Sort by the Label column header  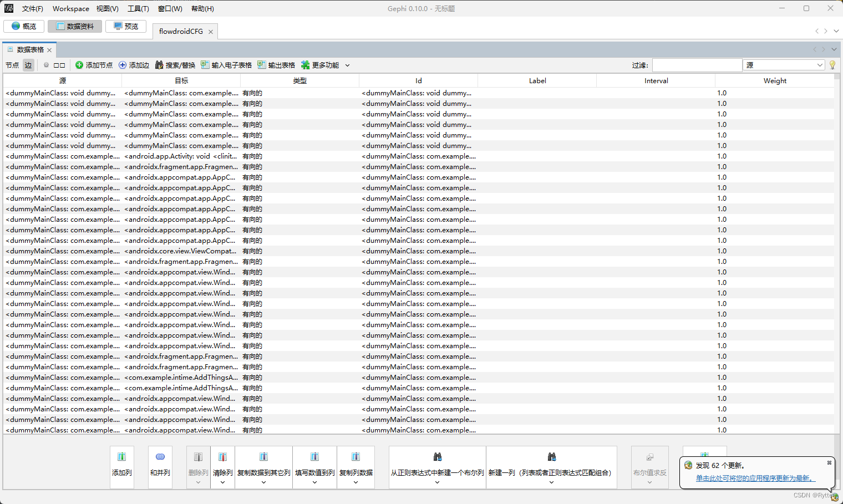point(537,81)
